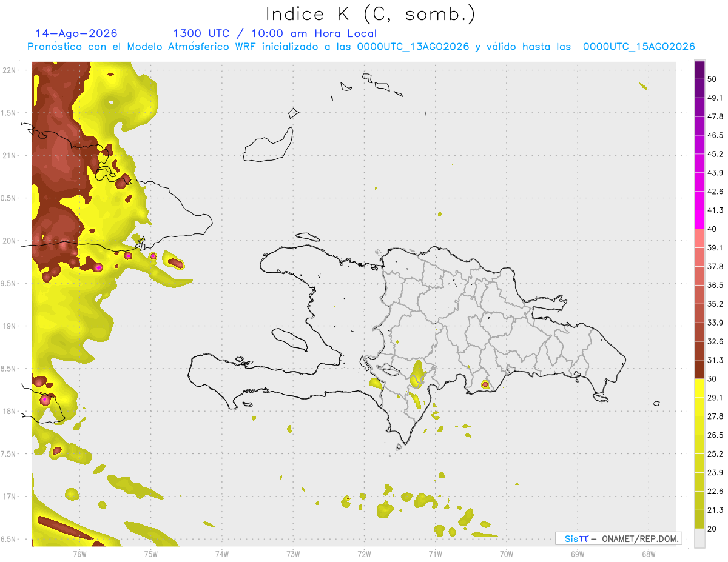Click the legend value "45.2"

[715, 154]
